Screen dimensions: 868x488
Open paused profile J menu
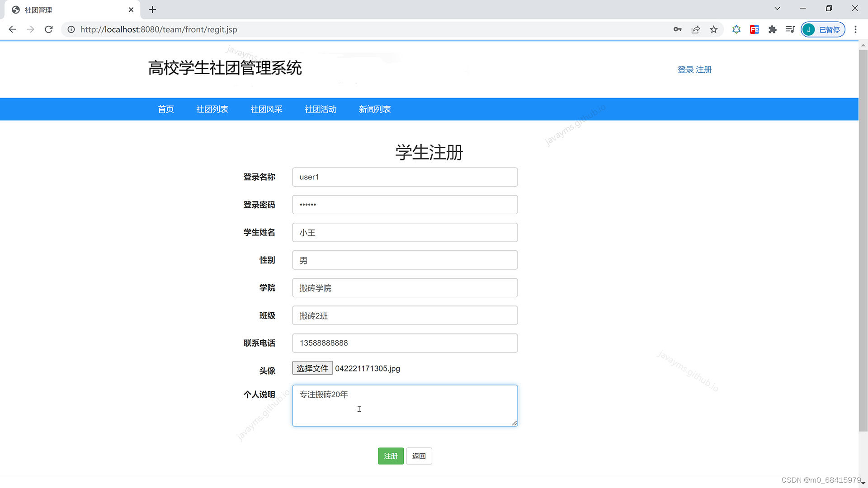(x=823, y=29)
